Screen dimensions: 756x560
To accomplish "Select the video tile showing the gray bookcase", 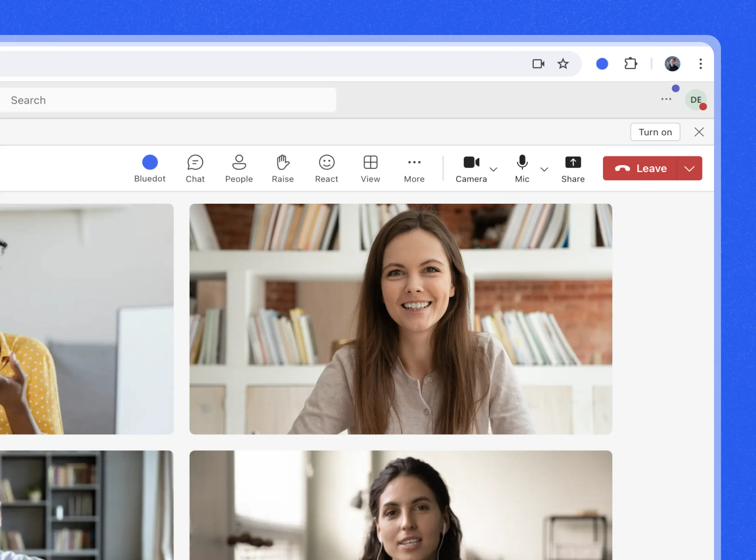I will pyautogui.click(x=87, y=505).
